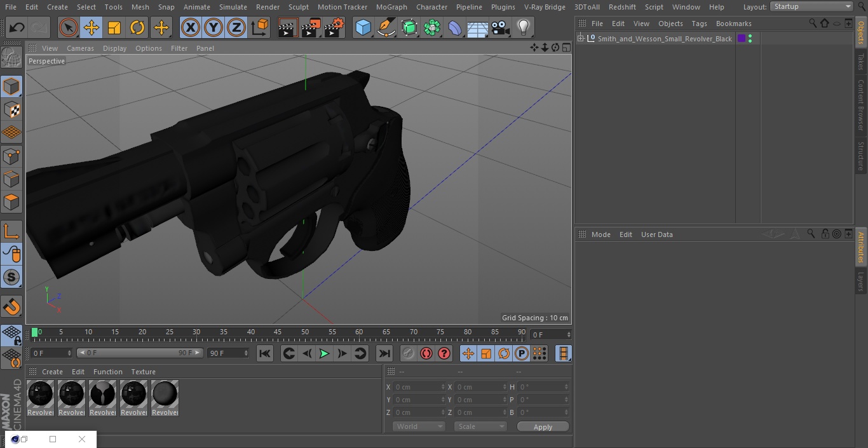Screen dimensions: 868x448
Task: Expand Smith_and_Wesson_Small_Revolver_Black object tree
Action: pyautogui.click(x=580, y=39)
